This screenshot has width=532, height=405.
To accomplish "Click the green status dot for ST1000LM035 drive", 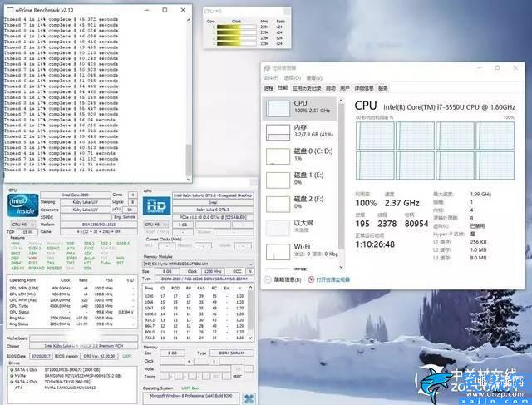I will 12,370.
